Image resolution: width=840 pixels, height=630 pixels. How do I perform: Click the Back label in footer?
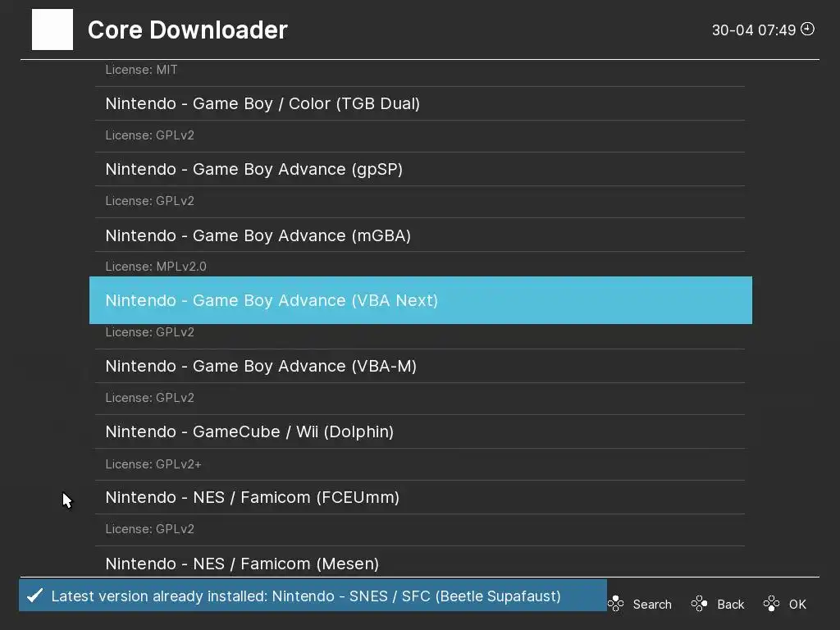pyautogui.click(x=731, y=605)
